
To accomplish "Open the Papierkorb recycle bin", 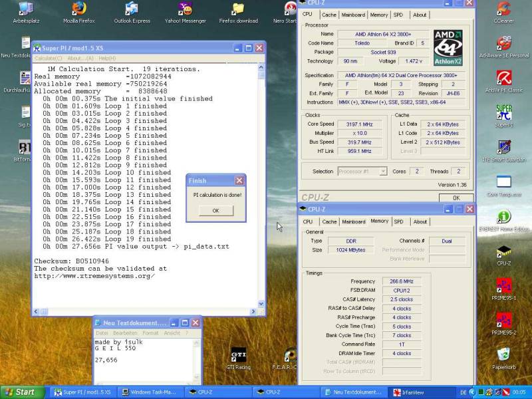I will coord(504,358).
